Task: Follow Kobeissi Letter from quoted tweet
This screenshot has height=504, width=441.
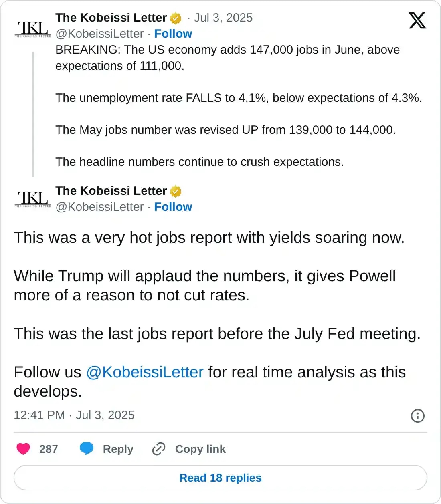Action: [x=173, y=34]
